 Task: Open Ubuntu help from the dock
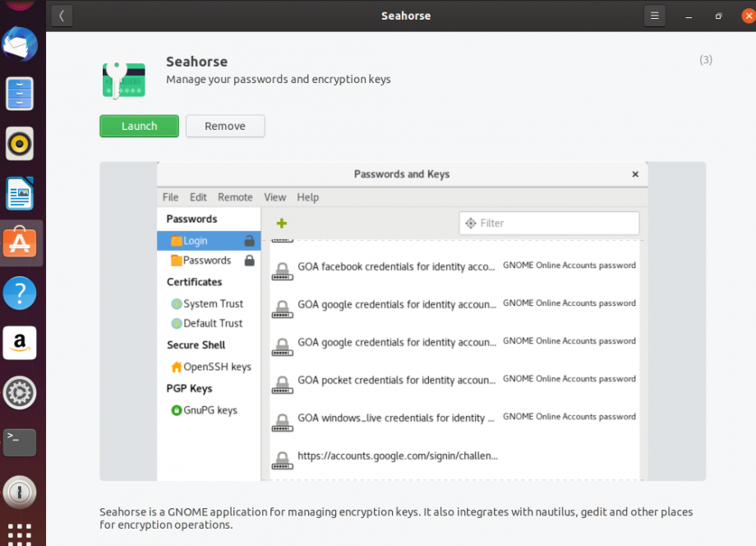(21, 293)
